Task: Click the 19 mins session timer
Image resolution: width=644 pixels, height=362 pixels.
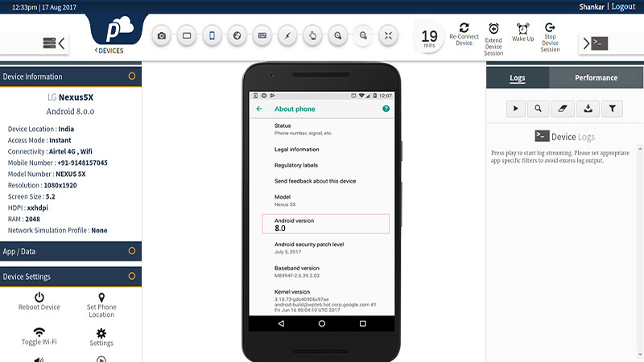Action: [x=429, y=38]
